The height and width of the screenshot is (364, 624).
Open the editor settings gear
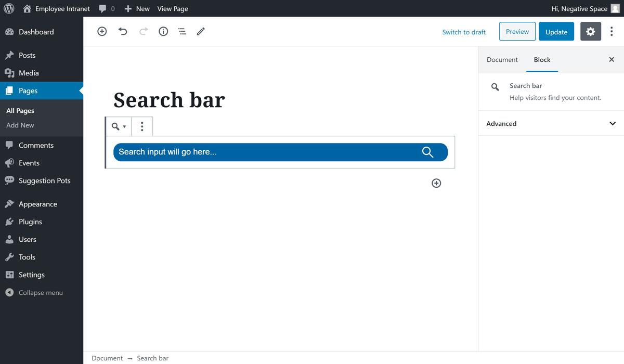pyautogui.click(x=590, y=31)
